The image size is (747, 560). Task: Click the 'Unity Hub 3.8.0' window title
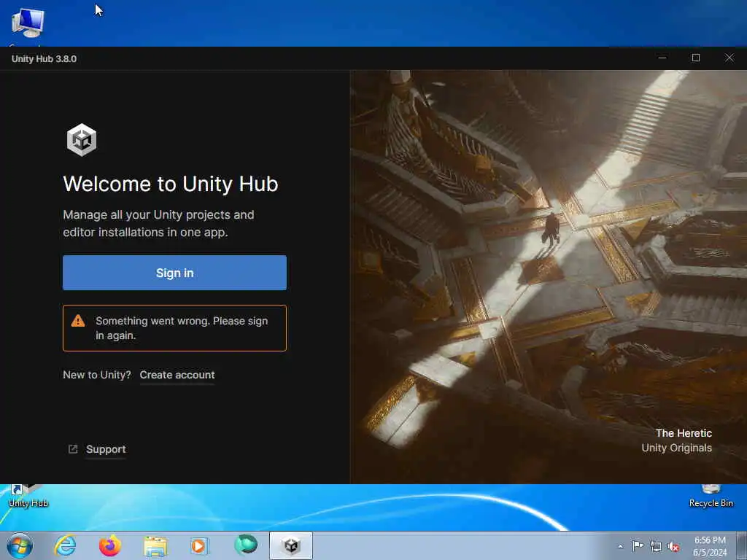44,59
